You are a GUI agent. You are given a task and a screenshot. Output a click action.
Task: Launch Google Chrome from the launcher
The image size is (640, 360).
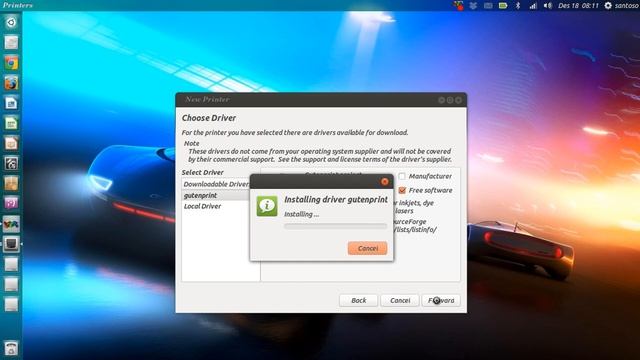(x=11, y=62)
